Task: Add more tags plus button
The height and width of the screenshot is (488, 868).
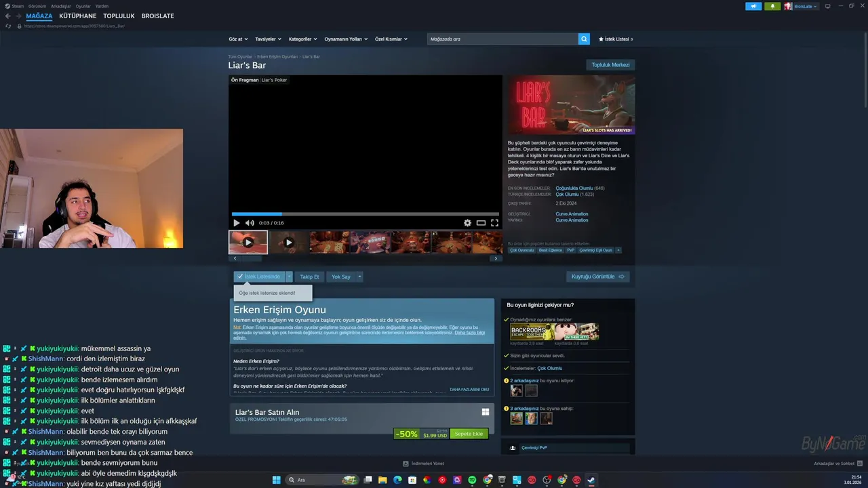Action: tap(618, 250)
